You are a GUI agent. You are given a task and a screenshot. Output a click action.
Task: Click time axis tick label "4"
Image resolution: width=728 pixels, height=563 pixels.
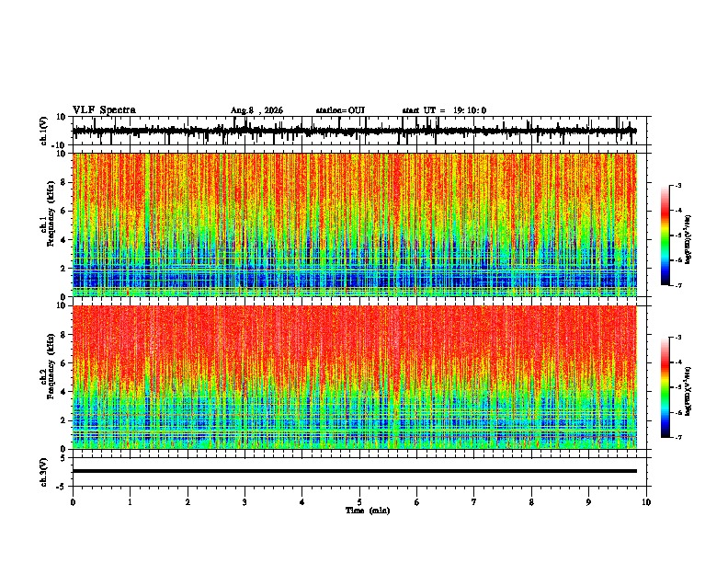coord(302,502)
